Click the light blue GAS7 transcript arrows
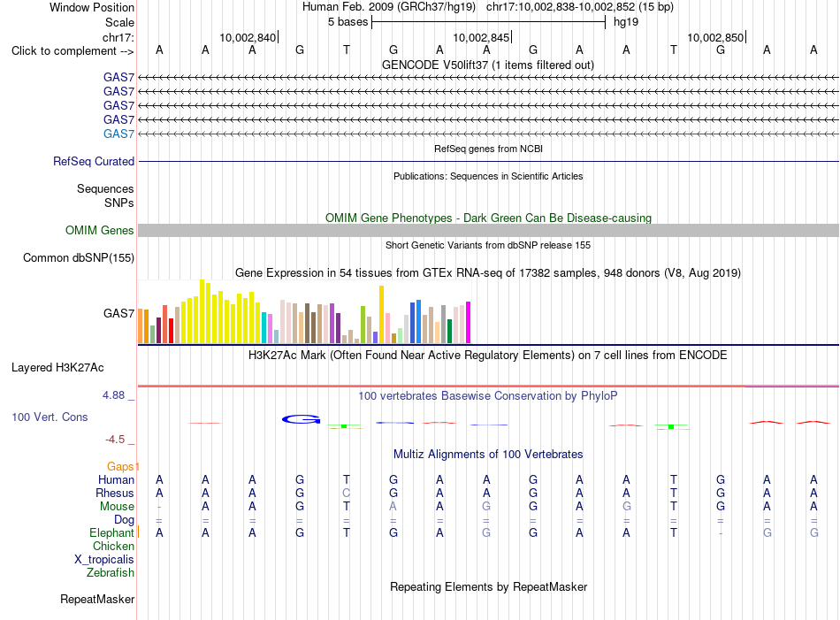 (x=488, y=134)
